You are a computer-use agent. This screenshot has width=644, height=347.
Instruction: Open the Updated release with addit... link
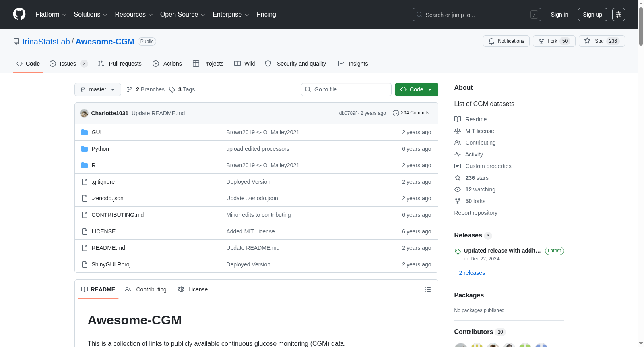point(502,251)
